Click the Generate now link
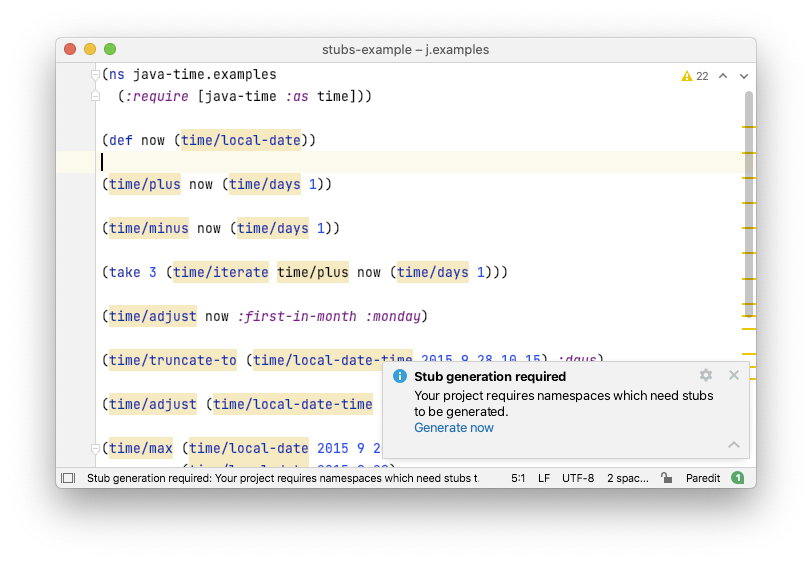 tap(454, 428)
